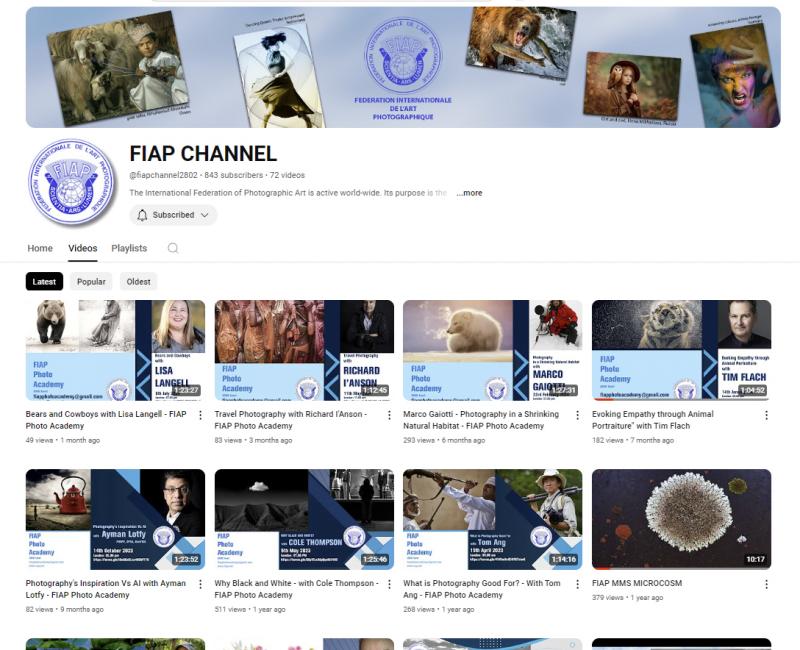Expand the Subscribed notification dropdown chevron
This screenshot has width=800, height=650.
pyautogui.click(x=205, y=215)
